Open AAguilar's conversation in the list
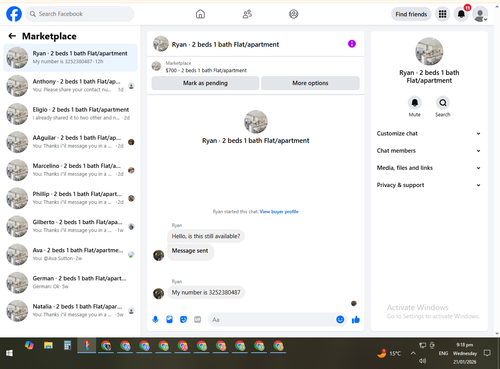The image size is (500, 369). [70, 142]
